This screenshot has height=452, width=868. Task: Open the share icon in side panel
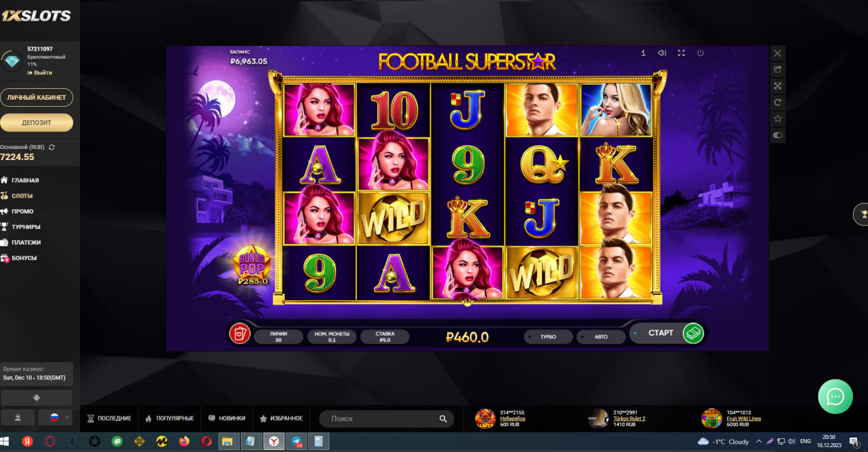click(777, 69)
